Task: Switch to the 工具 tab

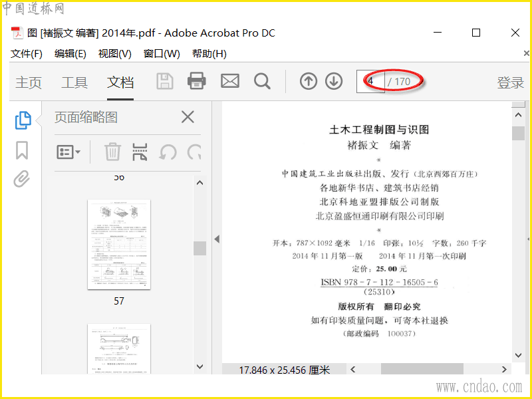Action: coord(74,82)
